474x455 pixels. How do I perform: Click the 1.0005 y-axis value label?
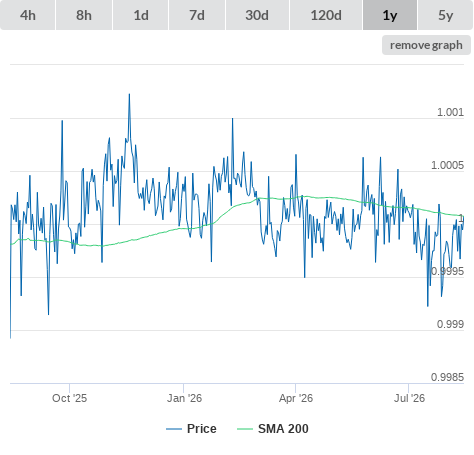[447, 165]
